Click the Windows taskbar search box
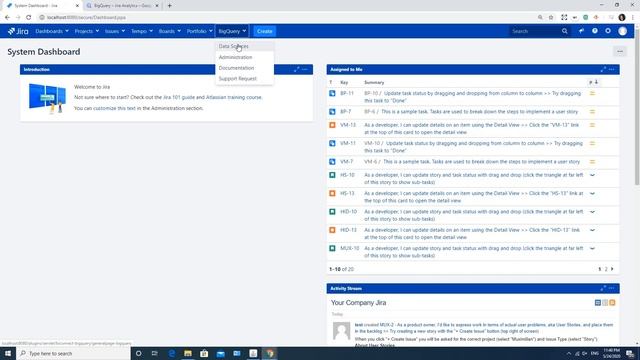 [73, 353]
